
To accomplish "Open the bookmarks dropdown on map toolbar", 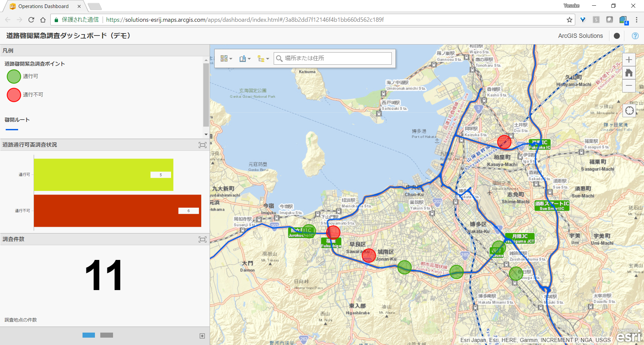I will coord(245,59).
